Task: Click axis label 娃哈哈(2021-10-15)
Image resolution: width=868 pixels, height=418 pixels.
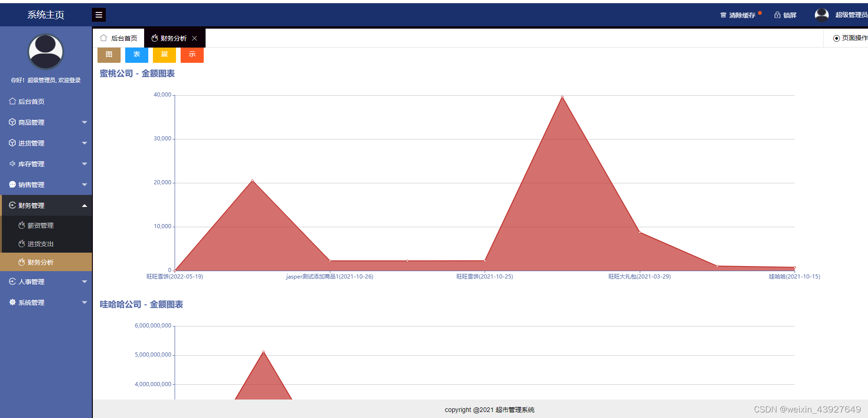Action: click(x=795, y=277)
